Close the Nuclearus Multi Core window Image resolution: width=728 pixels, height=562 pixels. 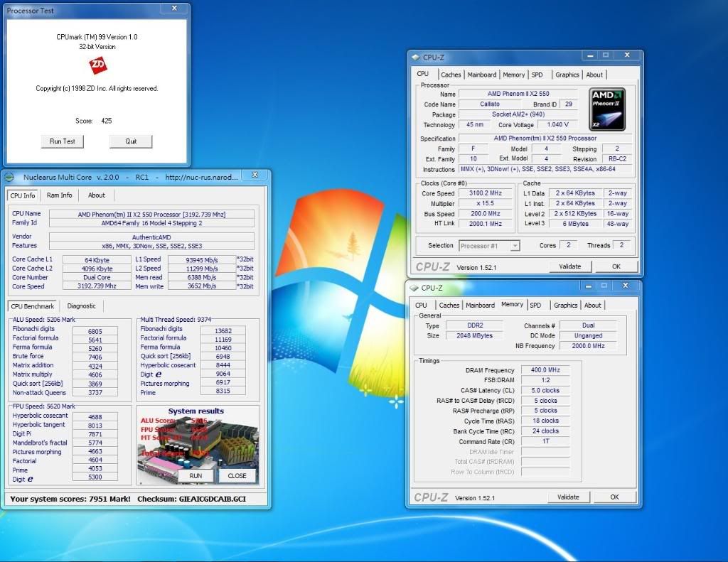(x=255, y=175)
